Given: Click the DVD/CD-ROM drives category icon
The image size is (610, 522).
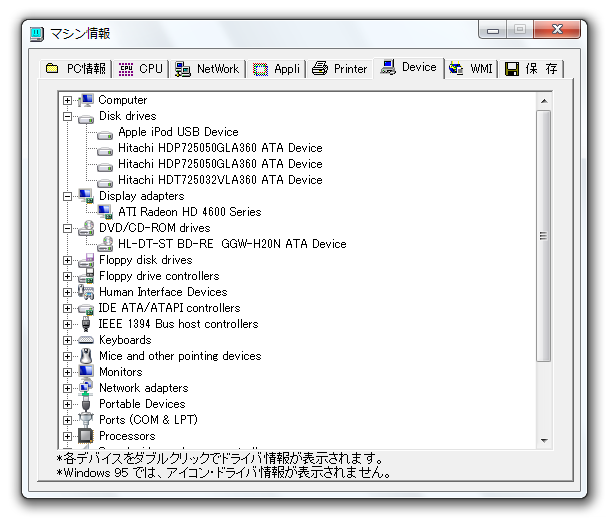Looking at the screenshot, I should coord(86,228).
